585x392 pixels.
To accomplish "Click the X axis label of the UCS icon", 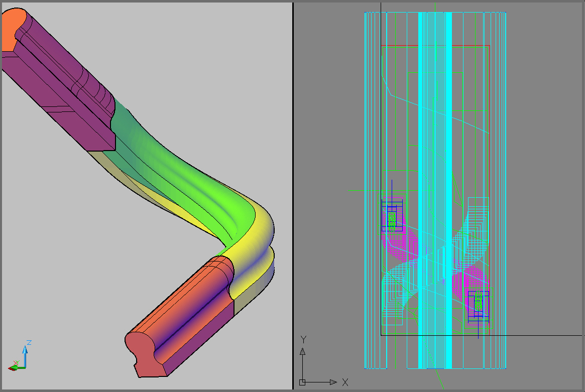I will click(x=345, y=382).
